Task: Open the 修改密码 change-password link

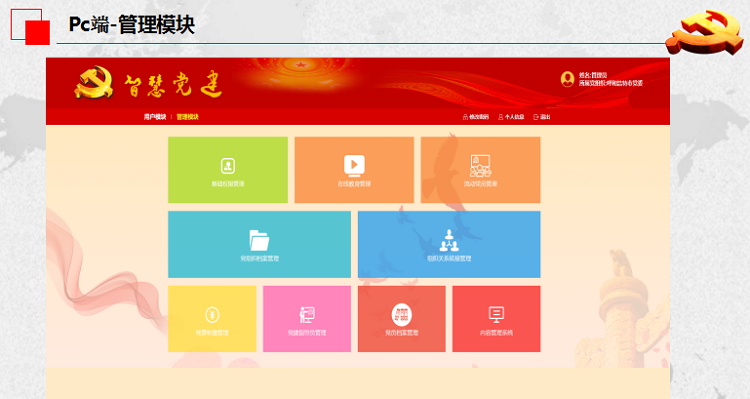Action: pos(475,117)
